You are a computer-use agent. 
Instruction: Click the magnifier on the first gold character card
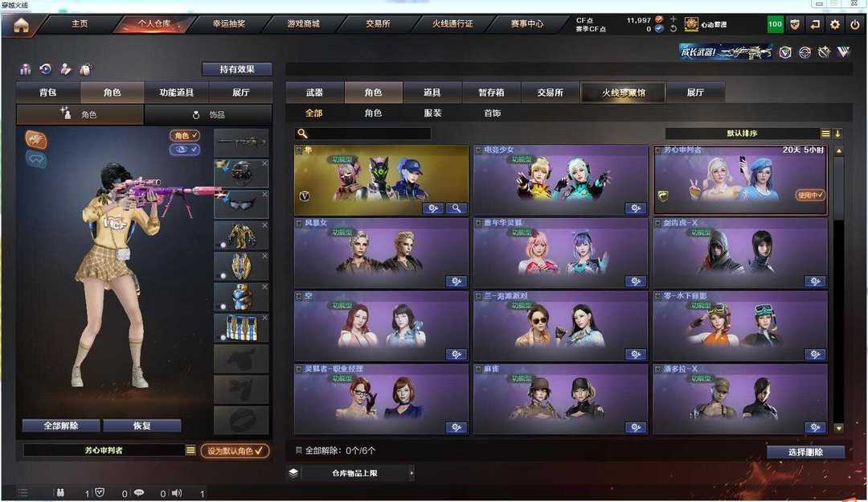(457, 208)
